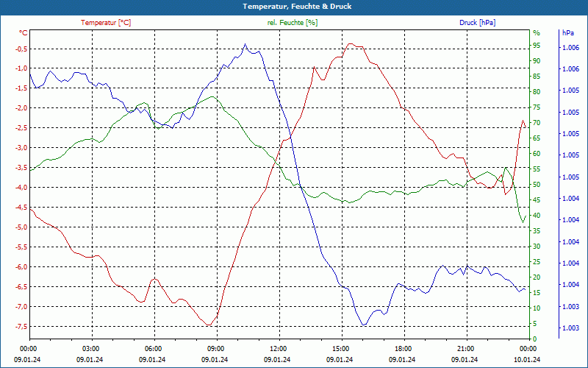Click the "-2,0" tick on the temperature axis

click(21, 108)
